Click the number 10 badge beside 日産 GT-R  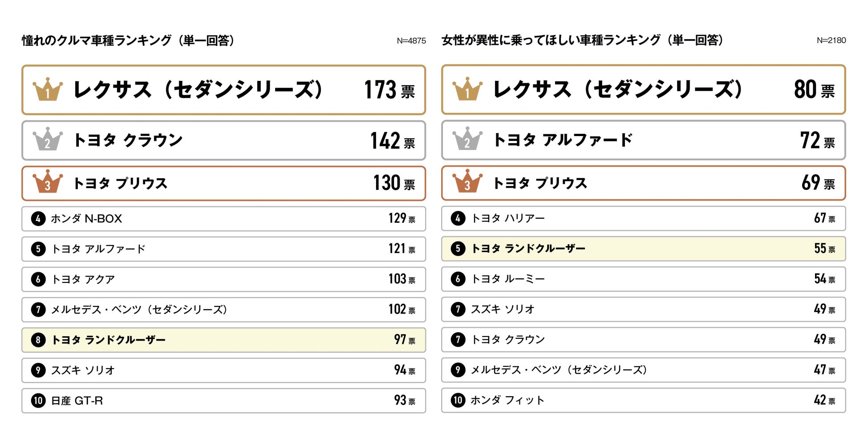click(38, 401)
